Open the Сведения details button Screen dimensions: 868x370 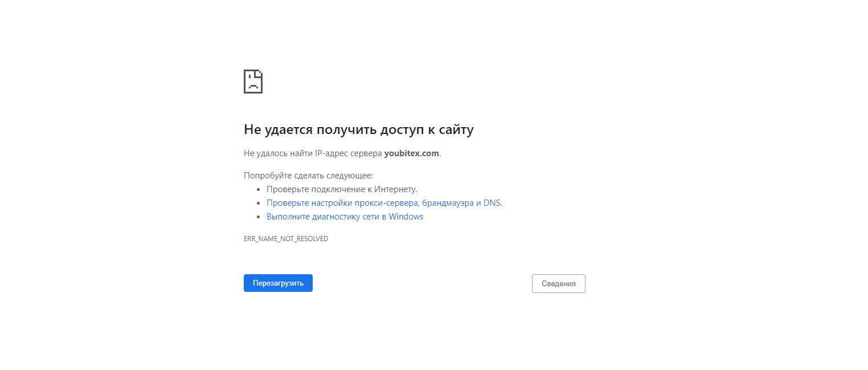[x=558, y=283]
